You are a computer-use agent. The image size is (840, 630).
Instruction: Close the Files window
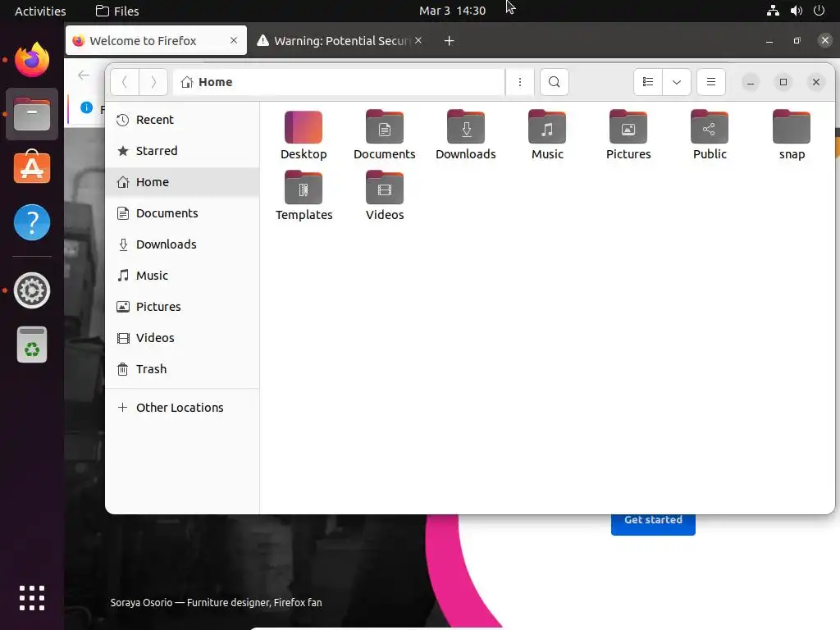point(816,82)
